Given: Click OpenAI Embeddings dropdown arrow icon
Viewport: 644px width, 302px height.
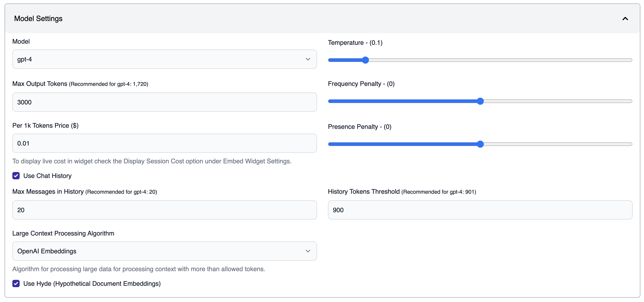Looking at the screenshot, I should (x=308, y=251).
